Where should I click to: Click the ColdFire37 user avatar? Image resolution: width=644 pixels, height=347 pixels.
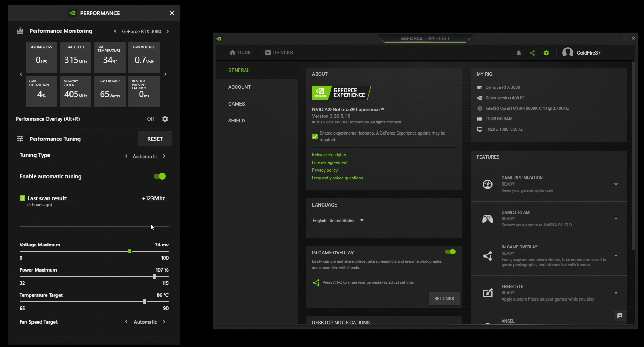[x=568, y=52]
